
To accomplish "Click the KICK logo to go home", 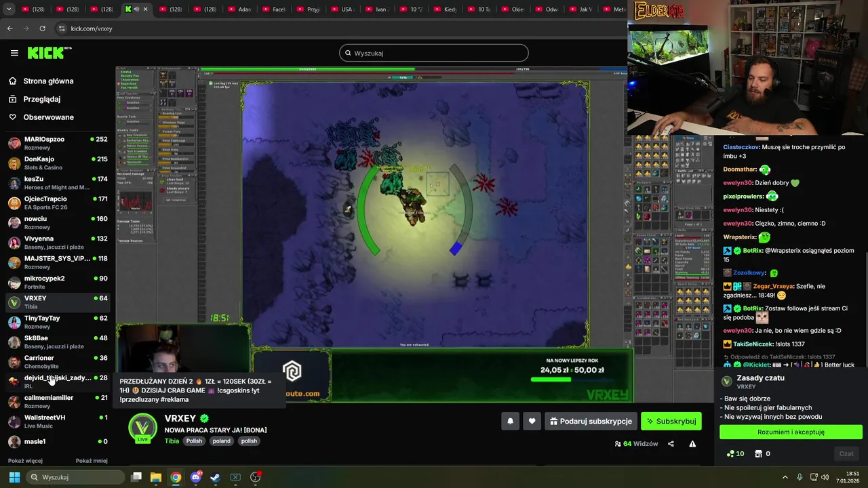I will 49,53.
